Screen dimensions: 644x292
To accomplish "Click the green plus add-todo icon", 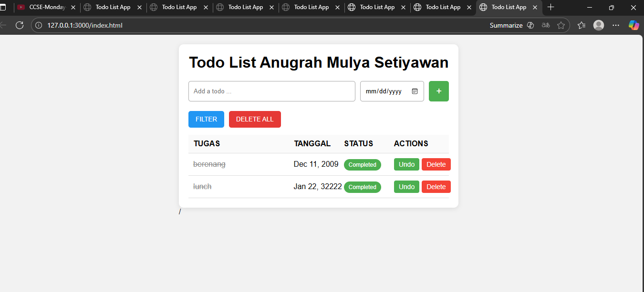I will coord(438,91).
